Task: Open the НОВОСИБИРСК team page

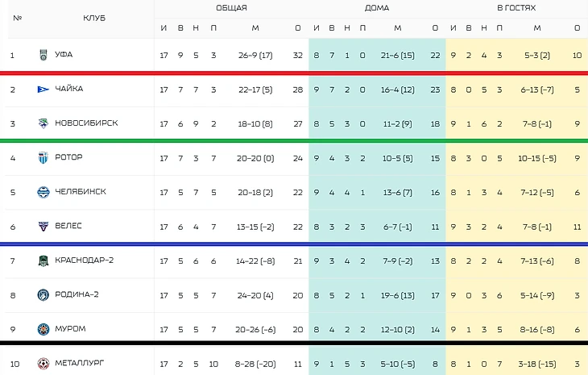Action: tap(86, 123)
